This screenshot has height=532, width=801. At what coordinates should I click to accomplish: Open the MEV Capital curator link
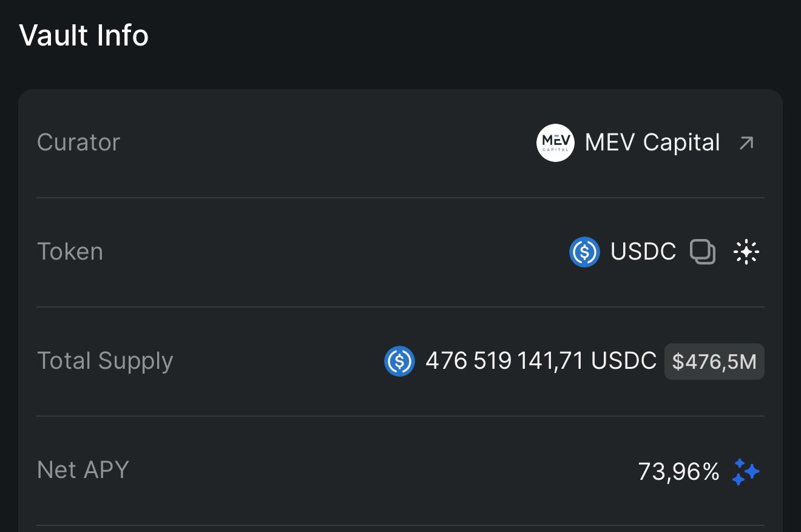coord(652,143)
